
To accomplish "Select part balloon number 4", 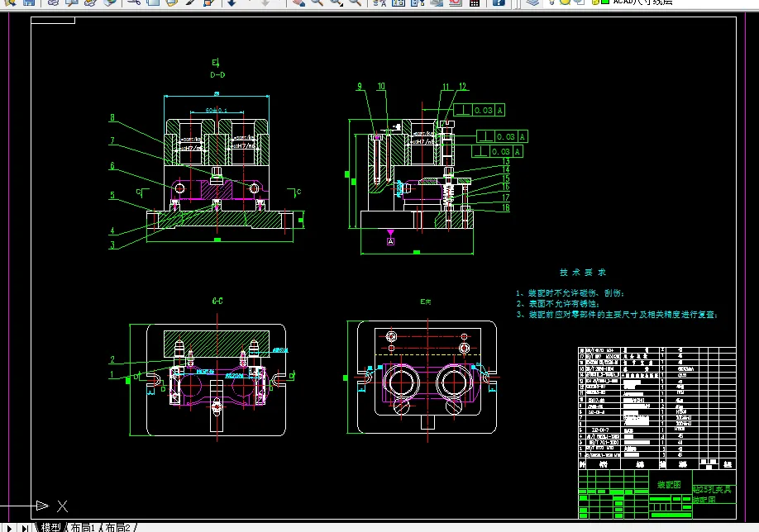I will coord(112,231).
